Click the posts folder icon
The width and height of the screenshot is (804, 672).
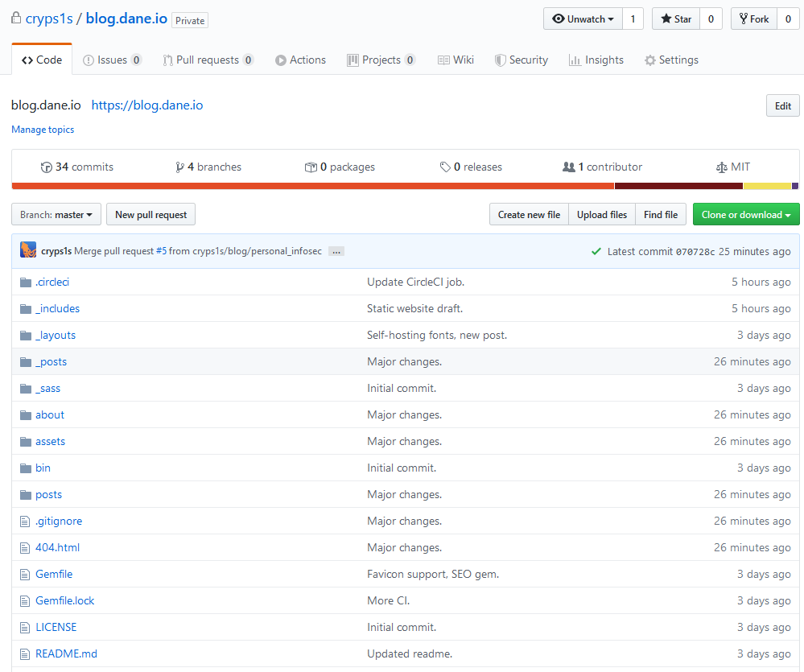tap(26, 495)
